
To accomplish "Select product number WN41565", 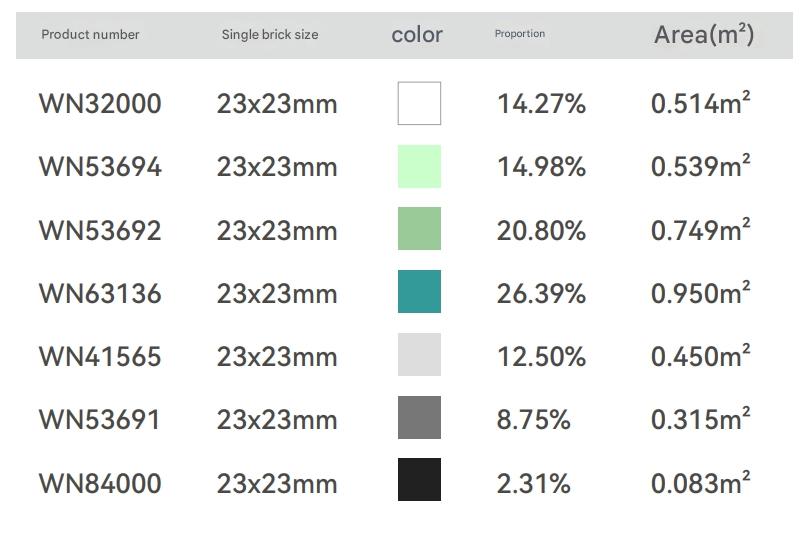I will 100,357.
